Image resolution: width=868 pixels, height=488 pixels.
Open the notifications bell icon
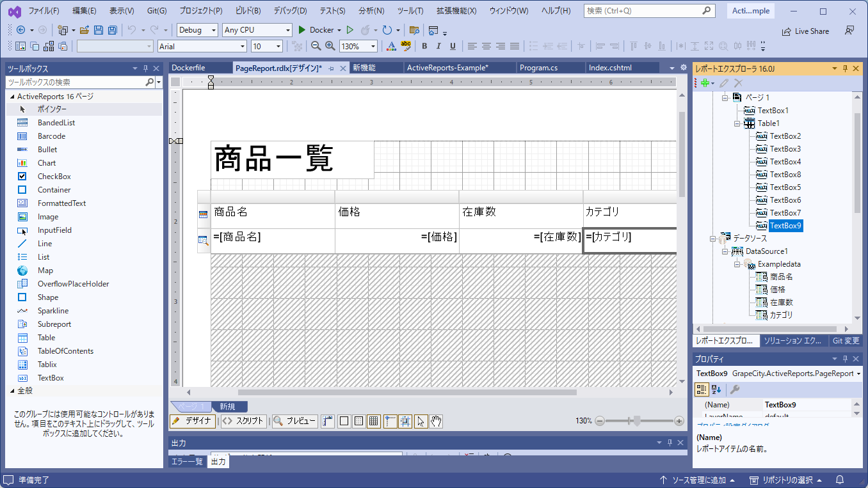pos(840,480)
